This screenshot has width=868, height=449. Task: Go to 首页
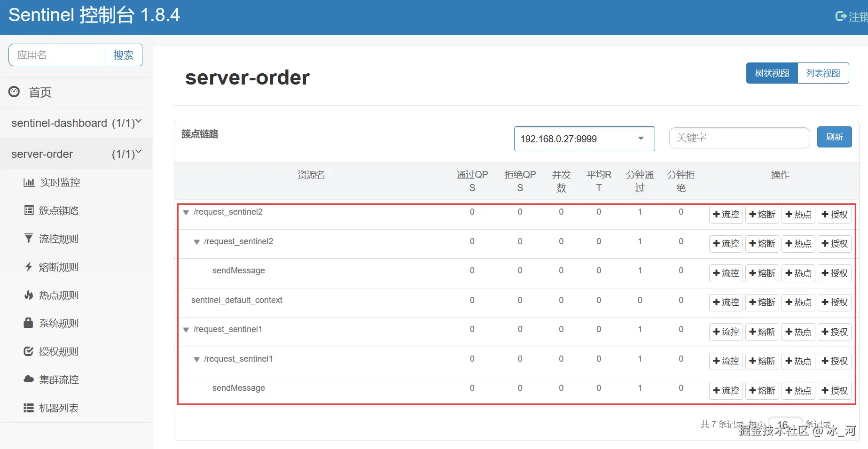click(40, 92)
